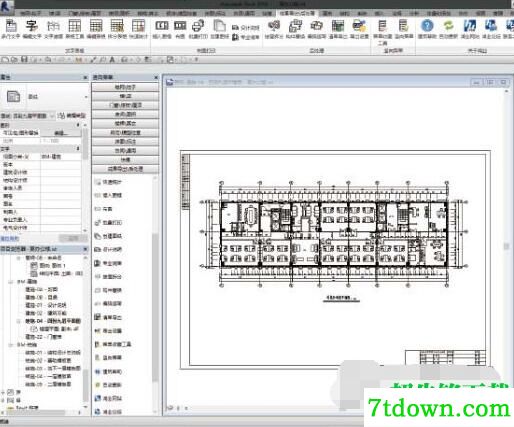Click 设计说明 item in the tool palette list
Screen dimensions: 514x427
[108, 249]
